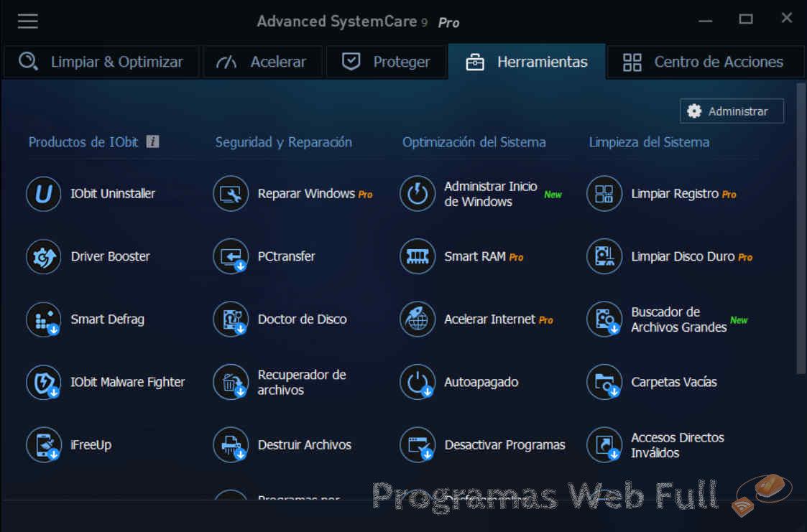Select the Herramientas tab

coord(527,62)
